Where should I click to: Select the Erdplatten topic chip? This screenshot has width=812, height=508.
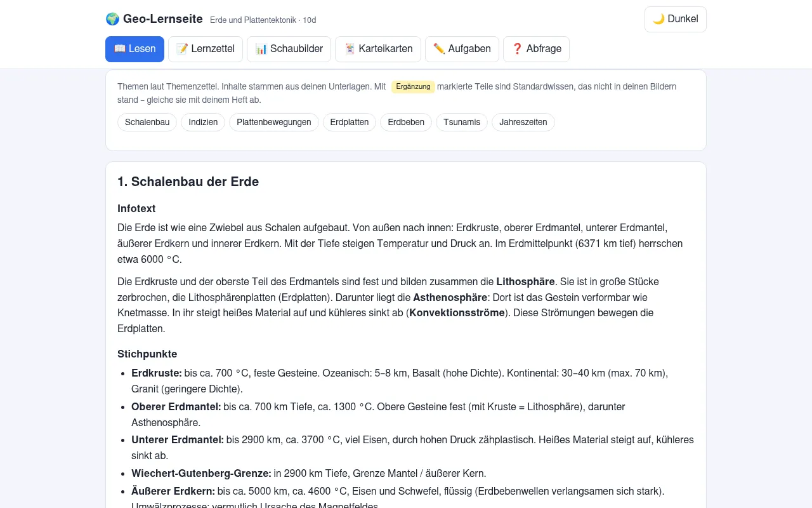point(350,122)
